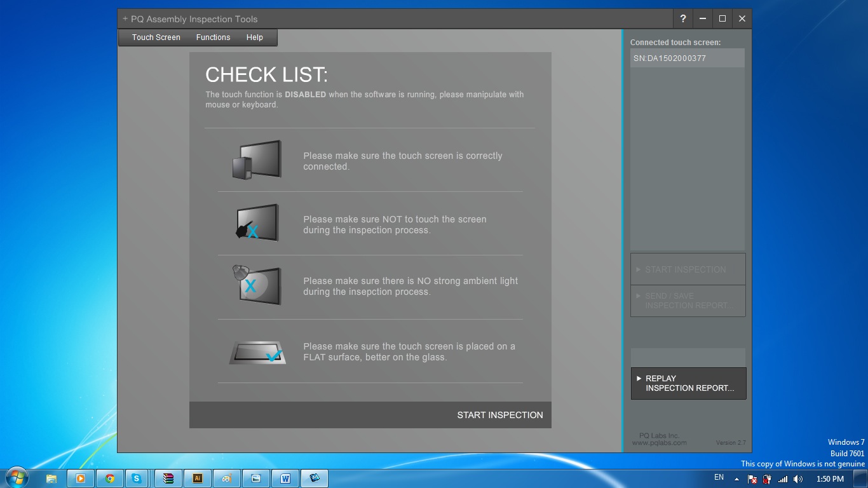Click text about touch screen correctly connected
This screenshot has width=868, height=488.
403,161
